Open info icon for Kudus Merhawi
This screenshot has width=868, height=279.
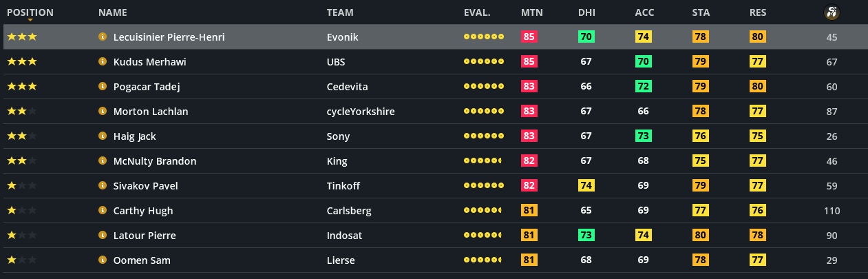[103, 62]
